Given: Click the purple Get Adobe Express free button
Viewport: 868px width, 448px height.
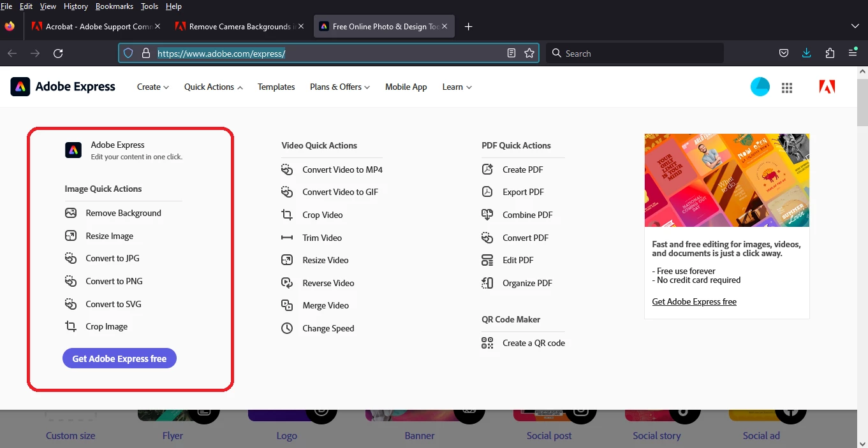Looking at the screenshot, I should pyautogui.click(x=119, y=359).
